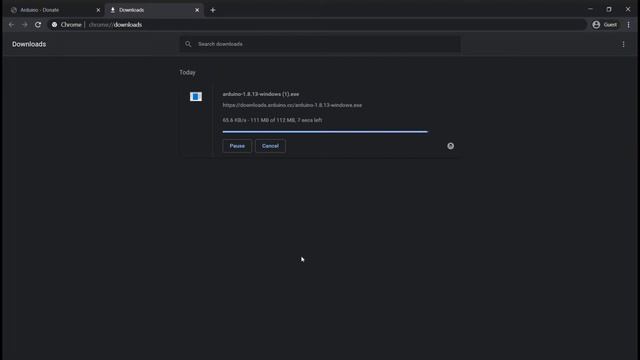
Task: Close the Downloads tab
Action: [197, 10]
